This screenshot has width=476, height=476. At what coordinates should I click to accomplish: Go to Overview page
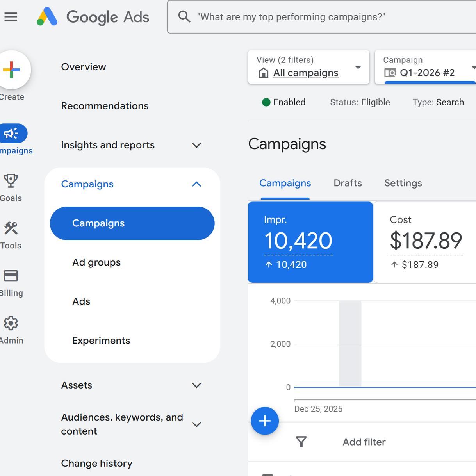[84, 67]
